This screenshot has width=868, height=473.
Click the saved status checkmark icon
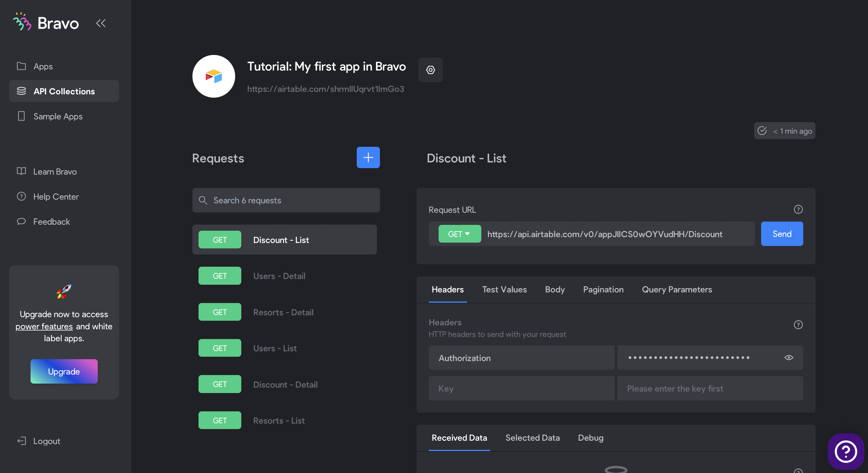762,131
